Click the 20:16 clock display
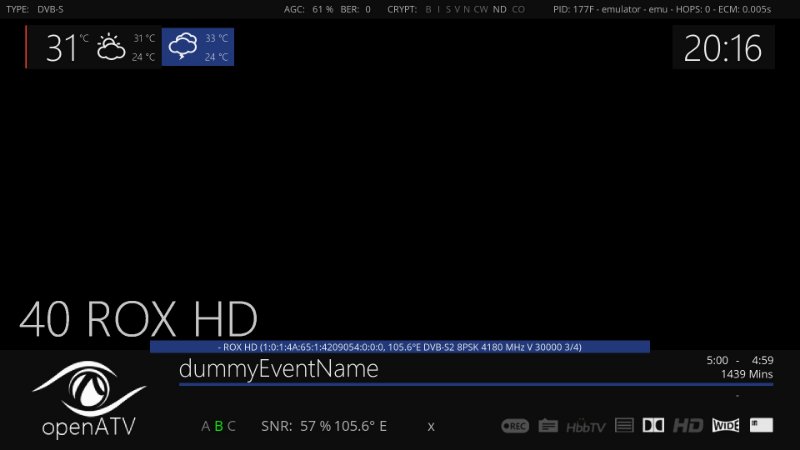 tap(723, 48)
